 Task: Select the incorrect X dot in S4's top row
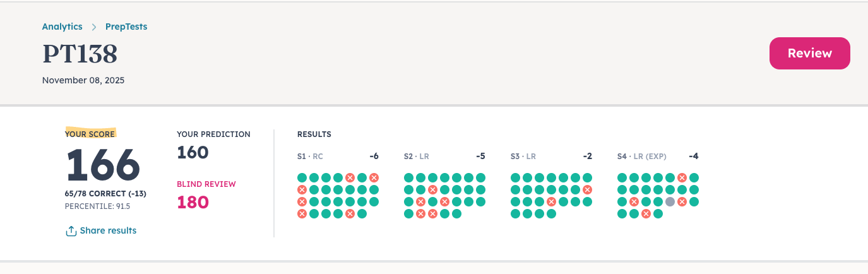pos(682,178)
